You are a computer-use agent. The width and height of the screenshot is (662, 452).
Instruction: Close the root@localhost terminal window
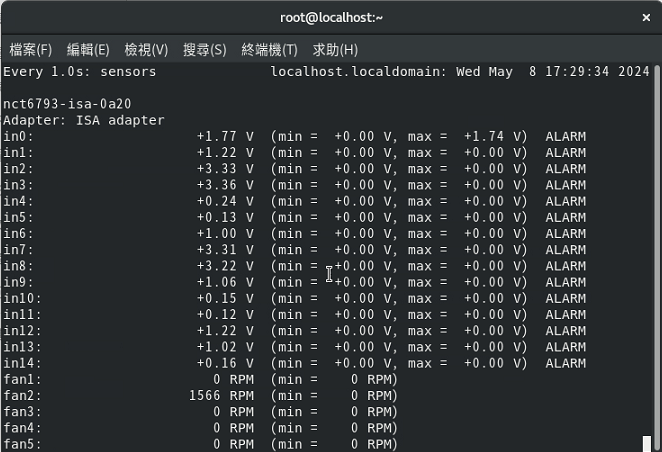click(646, 17)
